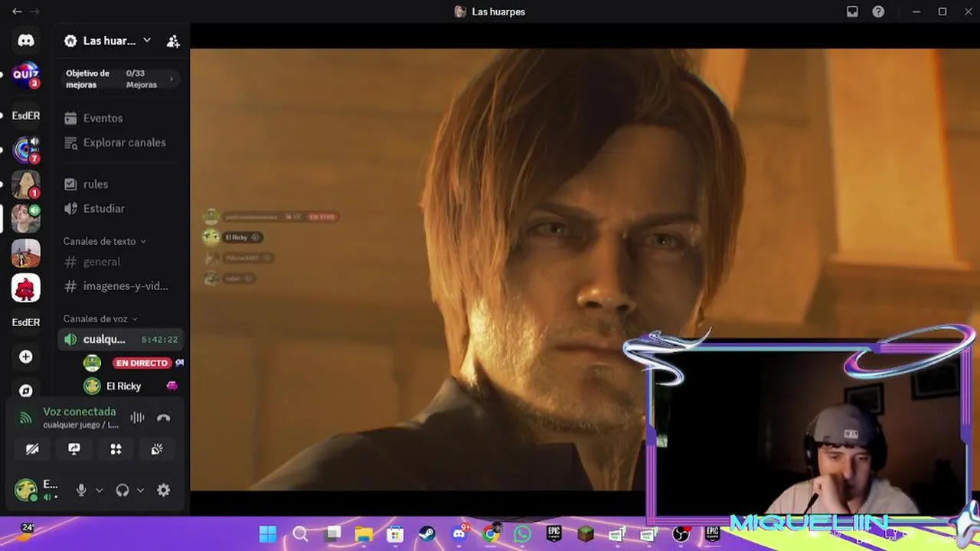Image resolution: width=980 pixels, height=551 pixels.
Task: Open Discord direct messages home
Action: coord(26,41)
